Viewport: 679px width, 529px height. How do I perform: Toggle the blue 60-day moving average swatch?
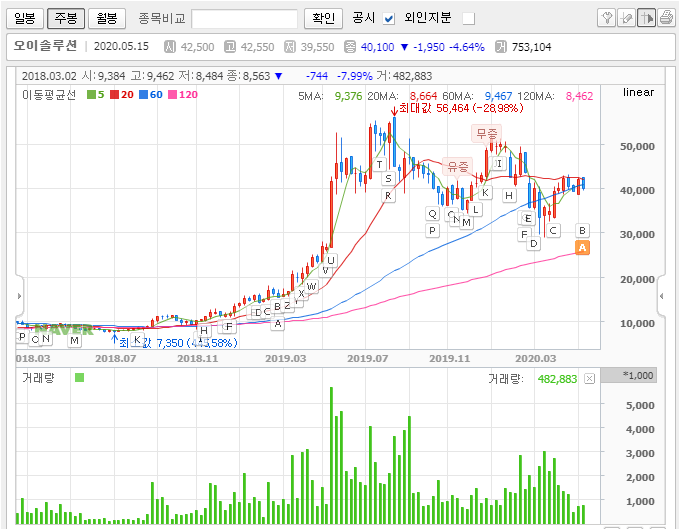pyautogui.click(x=143, y=94)
